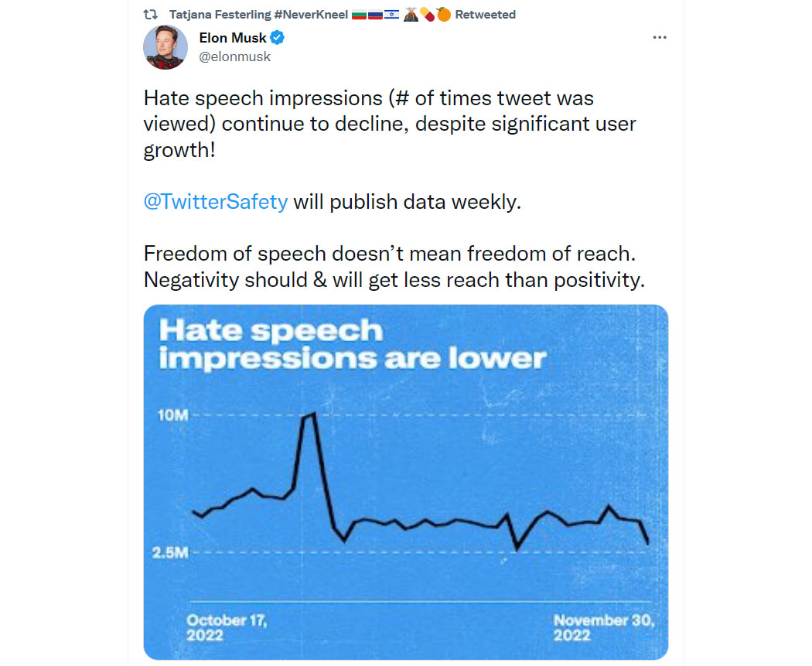Click the retweet arrows icon above the tweet
This screenshot has height=666, width=812.
coord(150,15)
